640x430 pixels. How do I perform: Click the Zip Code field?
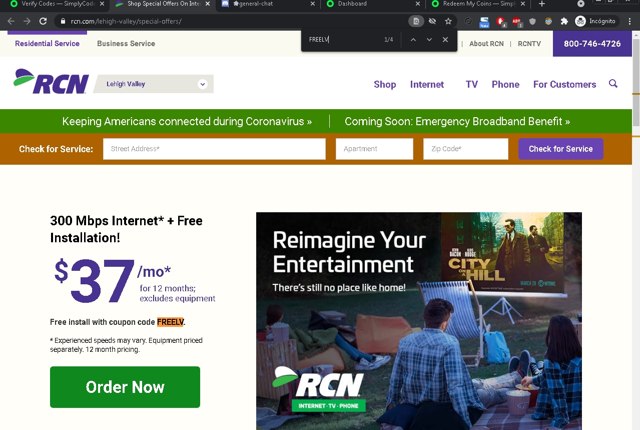pyautogui.click(x=466, y=149)
